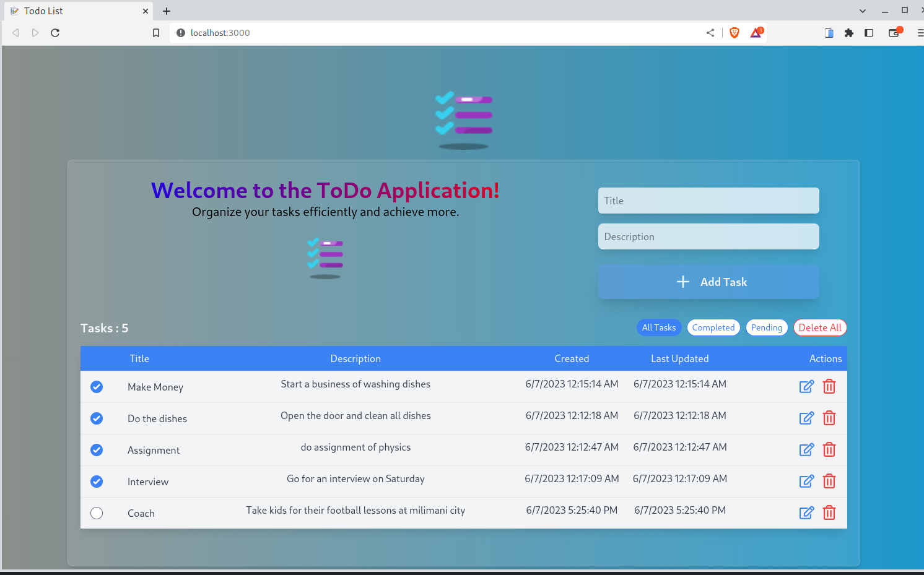
Task: Mark the Coach task as completed
Action: (97, 512)
